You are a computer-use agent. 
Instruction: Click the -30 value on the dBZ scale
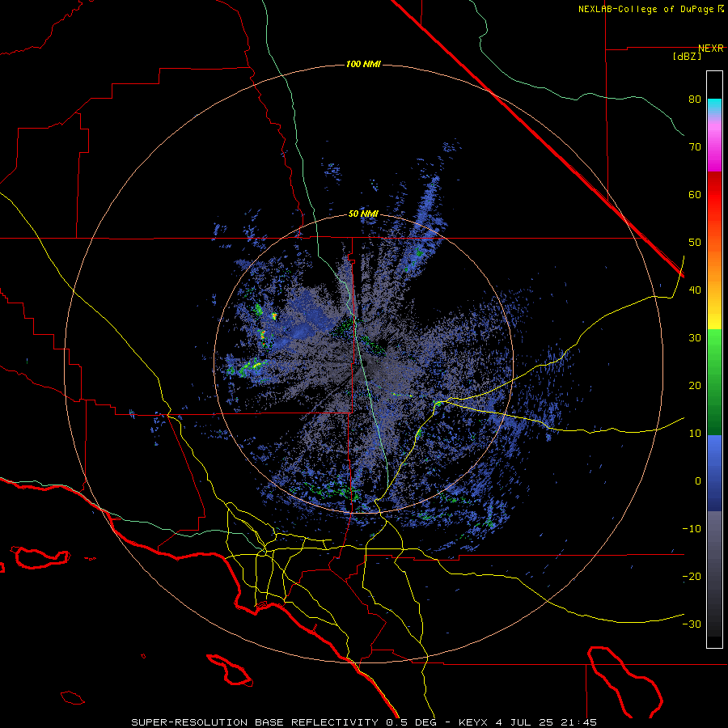(692, 624)
